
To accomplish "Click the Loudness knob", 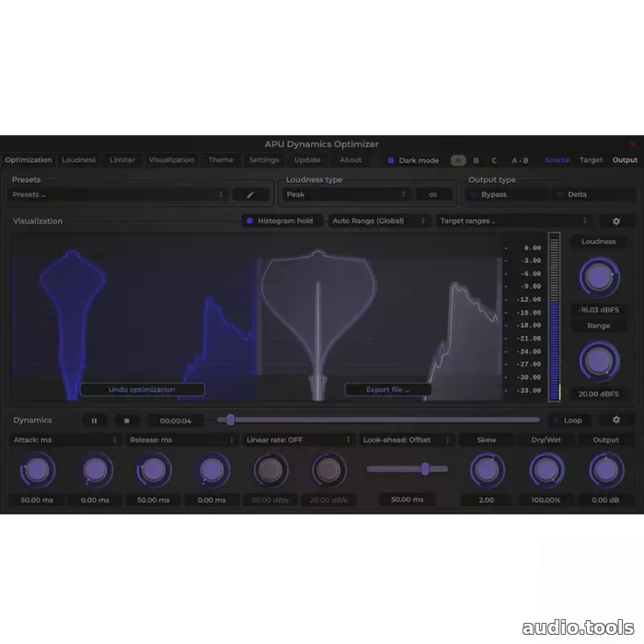I will pos(599,277).
